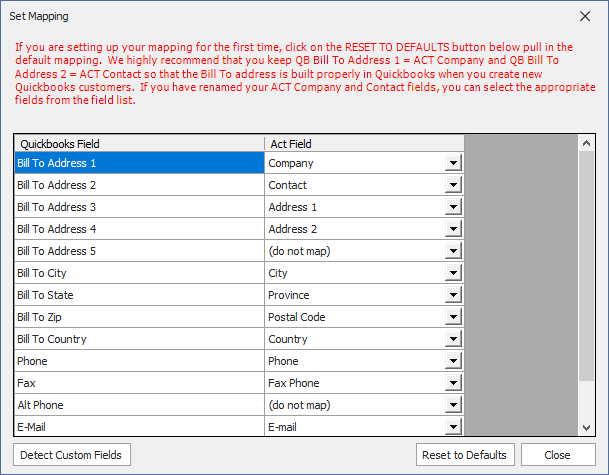609x475 pixels.
Task: Expand dropdown arrow in the Fax row
Action: 453,383
